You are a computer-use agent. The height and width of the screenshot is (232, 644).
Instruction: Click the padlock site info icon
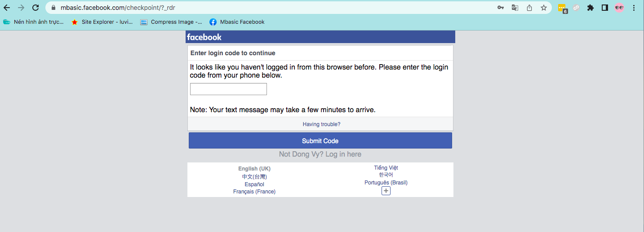tap(53, 8)
